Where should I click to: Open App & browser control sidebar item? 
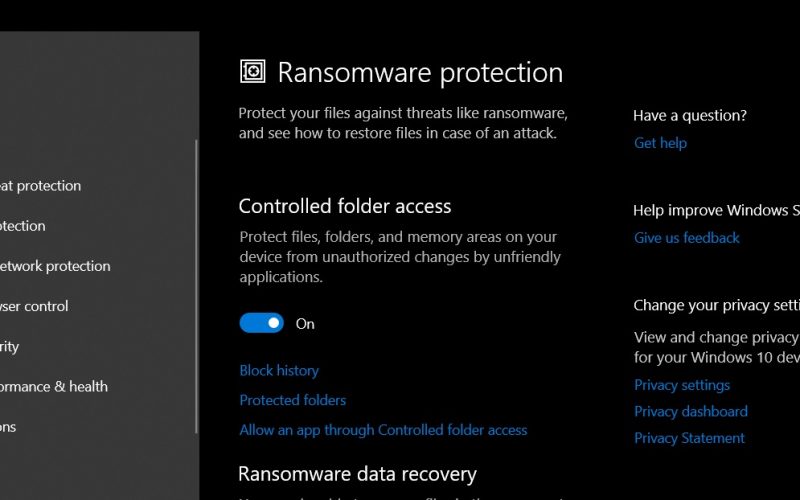point(34,307)
